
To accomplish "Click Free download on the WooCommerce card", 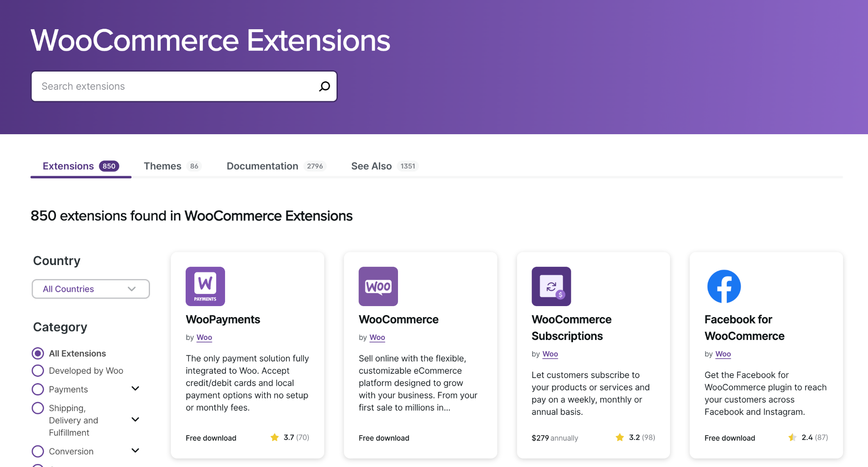I will point(384,438).
